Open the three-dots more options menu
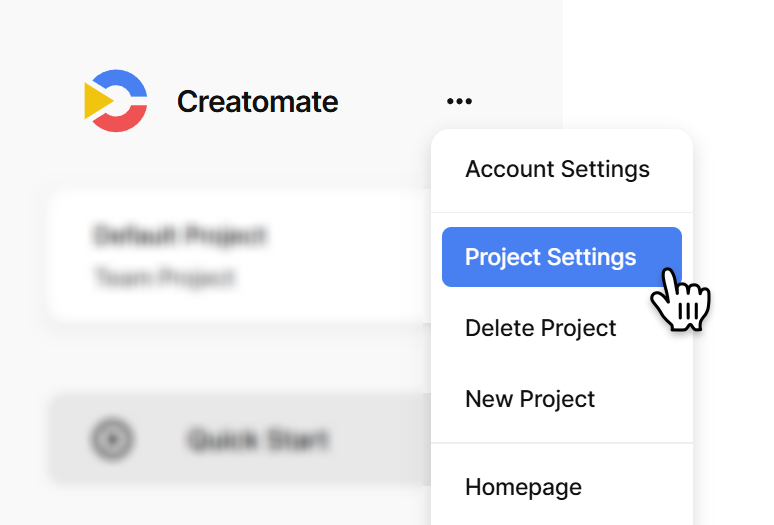 coord(459,101)
